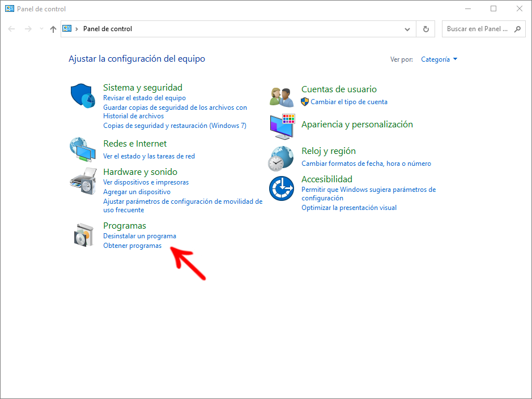Open Cuentas de usuario category
The height and width of the screenshot is (399, 532).
click(x=339, y=89)
